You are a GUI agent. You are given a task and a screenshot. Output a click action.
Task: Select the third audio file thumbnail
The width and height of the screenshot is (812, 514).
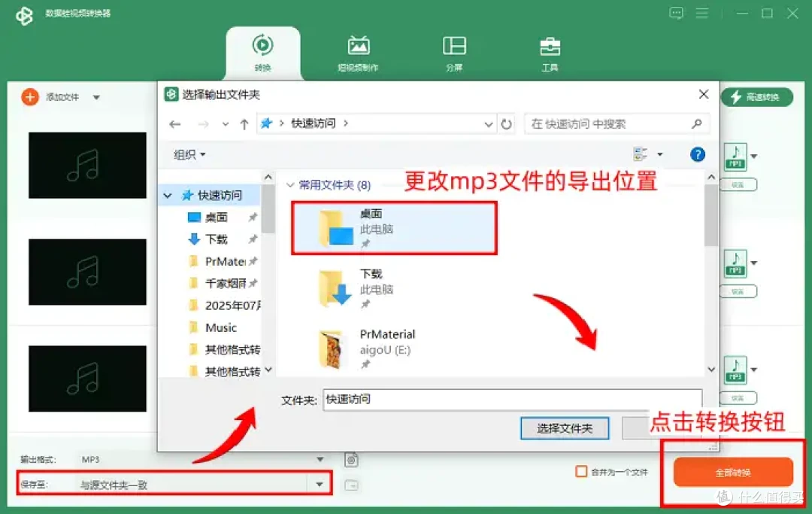point(87,379)
